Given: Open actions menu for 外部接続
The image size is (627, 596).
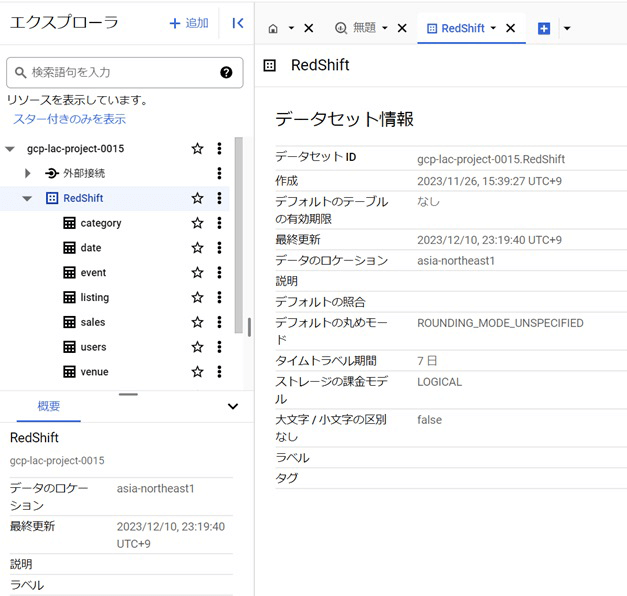Looking at the screenshot, I should point(219,173).
